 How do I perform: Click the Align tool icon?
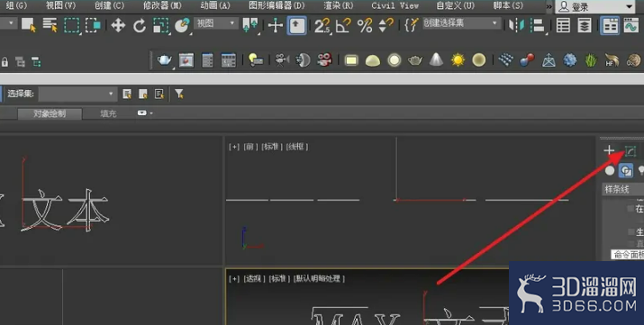(x=538, y=25)
